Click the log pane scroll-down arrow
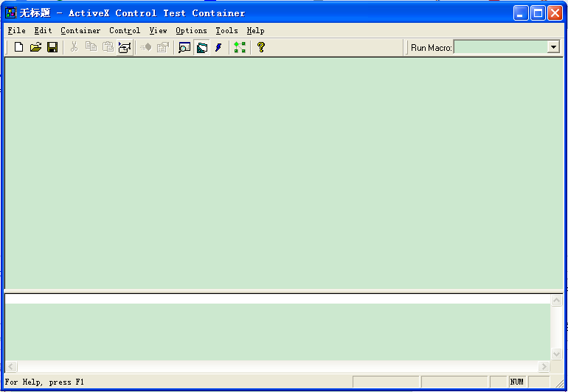The height and width of the screenshot is (392, 568). click(556, 354)
